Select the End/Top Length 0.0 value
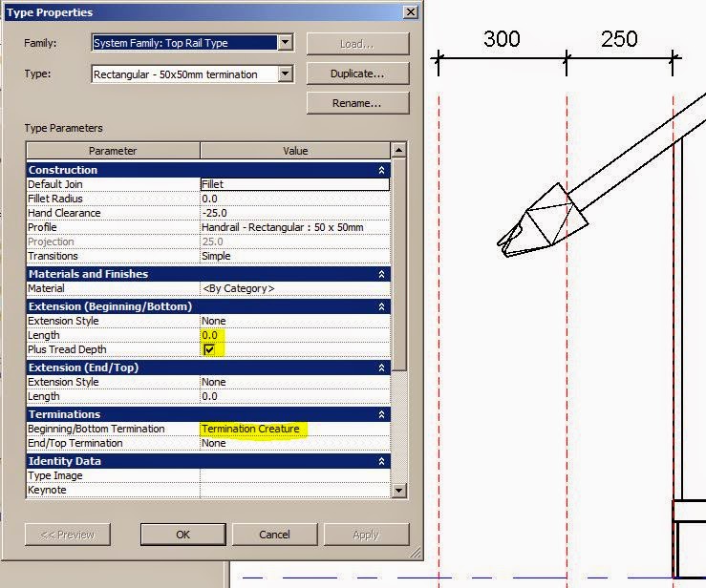This screenshot has width=706, height=588. 295,396
